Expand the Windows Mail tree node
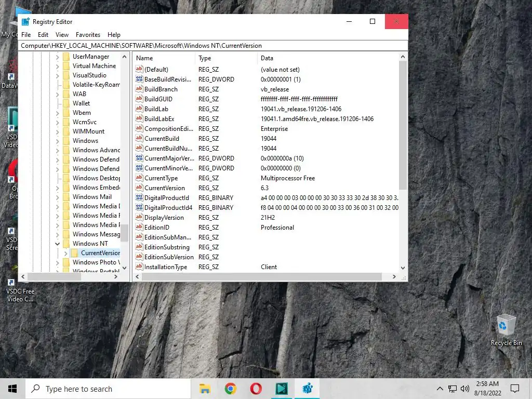 tap(57, 197)
